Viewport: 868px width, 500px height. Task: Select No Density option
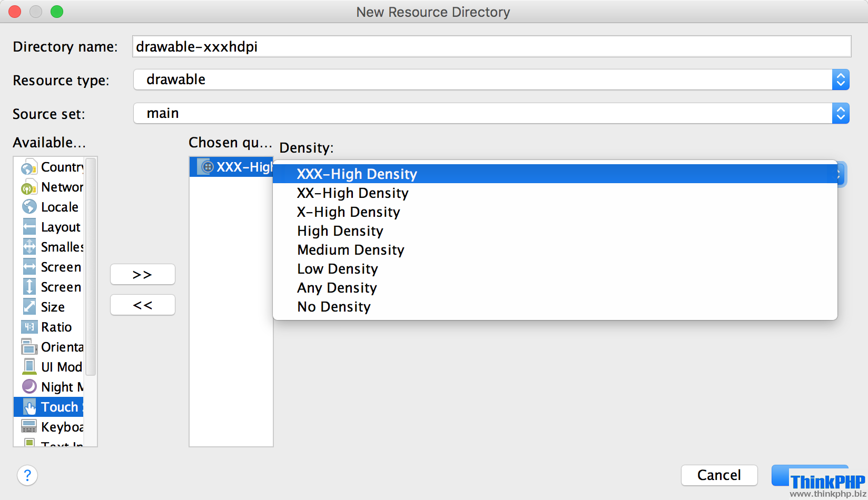(555, 306)
